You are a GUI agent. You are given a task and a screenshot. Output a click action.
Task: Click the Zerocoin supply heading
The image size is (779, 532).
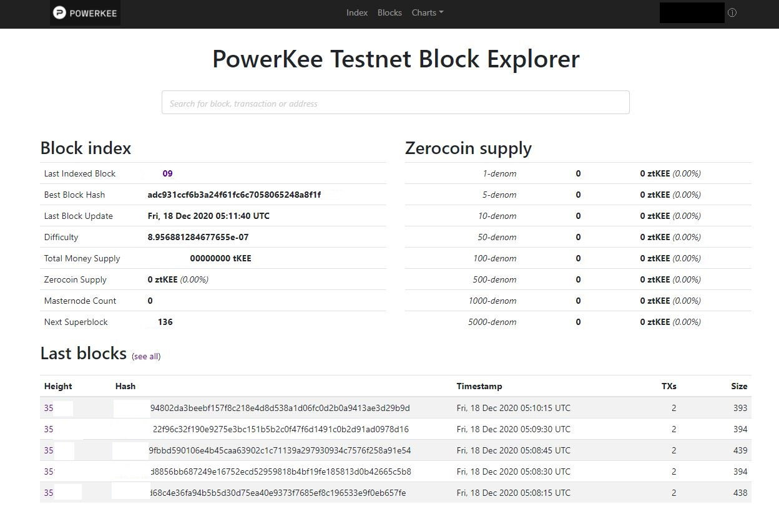pyautogui.click(x=468, y=148)
